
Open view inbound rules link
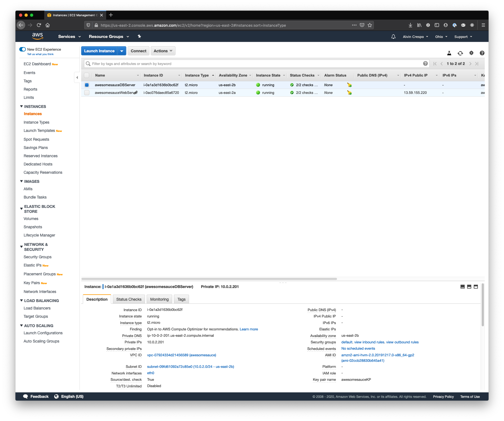(369, 342)
